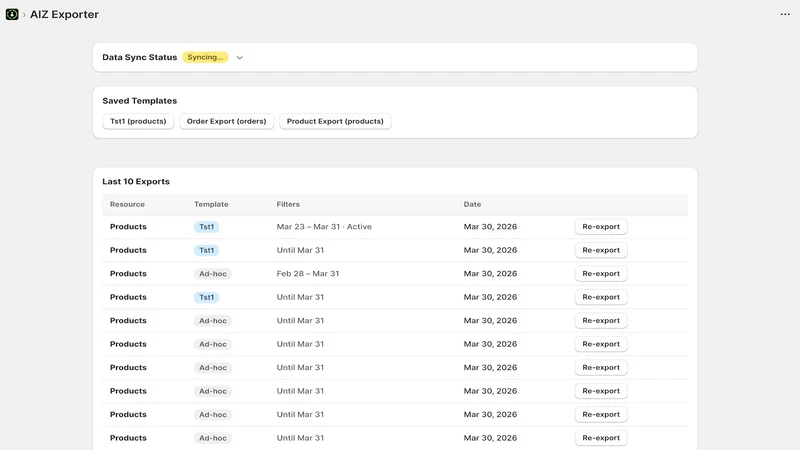Screen dimensions: 800x450
Task: Re-export the Feb 28 – Mar 31 export
Action: 601,273
